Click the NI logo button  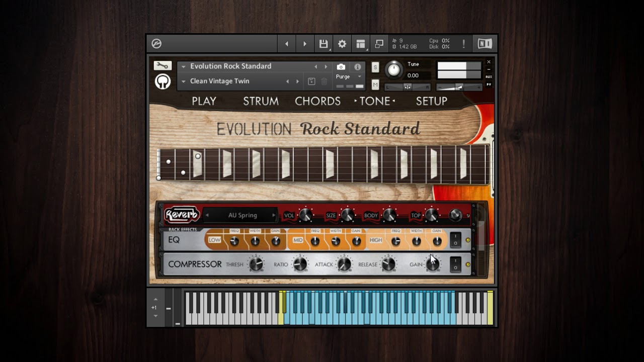point(485,44)
